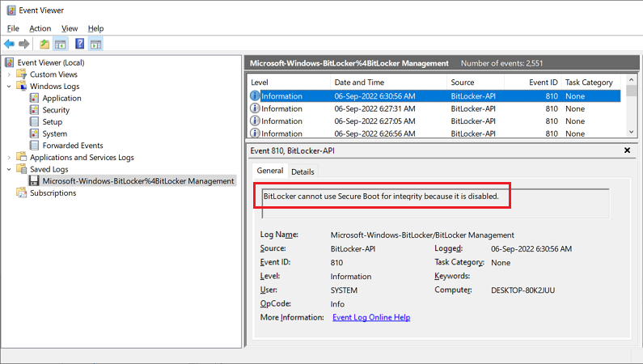Click info icon of 6:30:56 AM event
Image resolution: width=643 pixels, height=364 pixels.
tap(255, 96)
